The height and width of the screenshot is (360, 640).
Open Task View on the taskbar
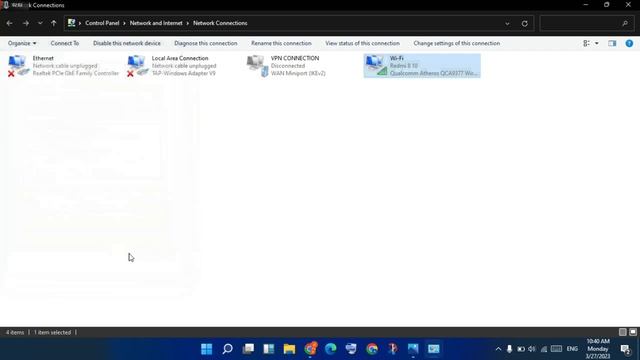coord(248,349)
